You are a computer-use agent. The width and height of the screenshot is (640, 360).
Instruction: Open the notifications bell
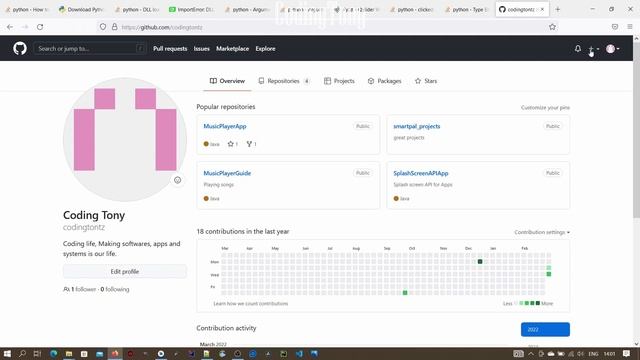tap(578, 49)
